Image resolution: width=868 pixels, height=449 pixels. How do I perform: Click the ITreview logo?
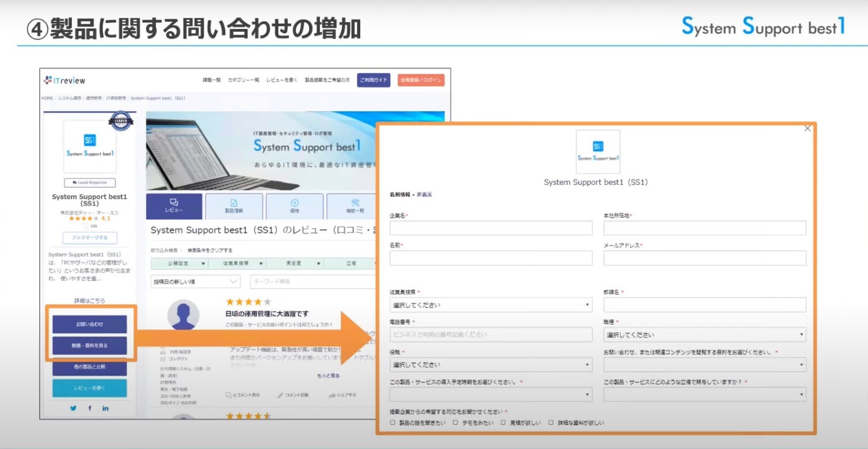(x=64, y=81)
